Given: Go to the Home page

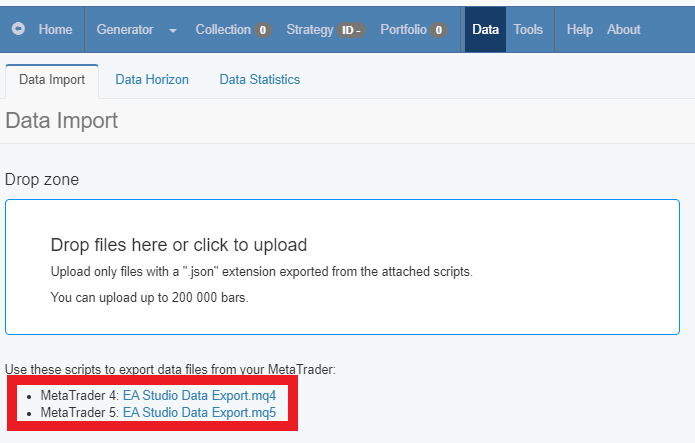Looking at the screenshot, I should (55, 30).
